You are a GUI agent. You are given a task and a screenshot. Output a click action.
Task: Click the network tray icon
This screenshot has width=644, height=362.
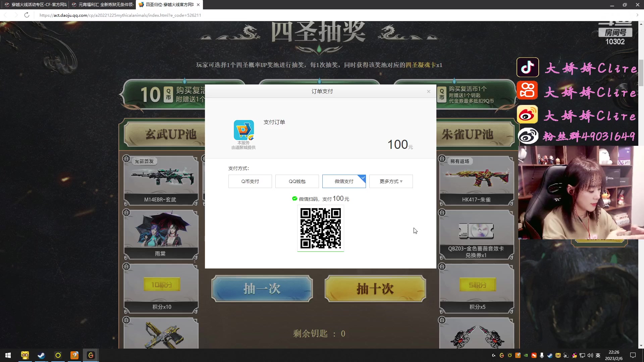pyautogui.click(x=582, y=355)
